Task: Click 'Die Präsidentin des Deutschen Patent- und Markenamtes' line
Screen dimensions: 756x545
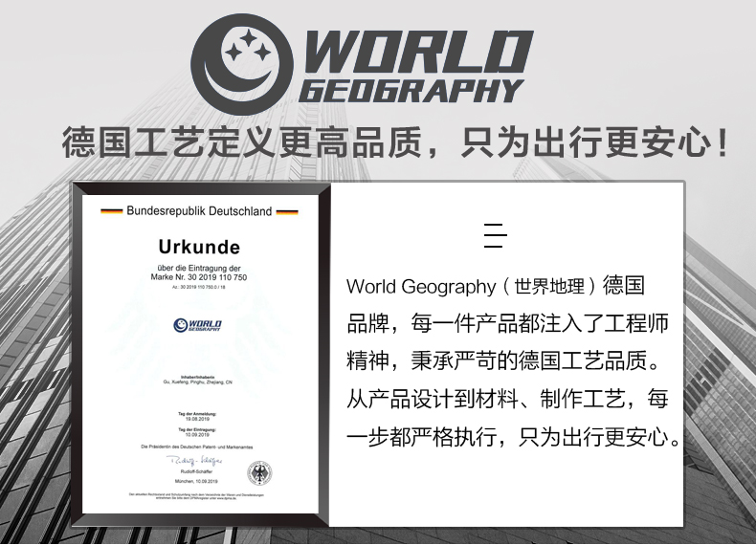Action: point(197,447)
